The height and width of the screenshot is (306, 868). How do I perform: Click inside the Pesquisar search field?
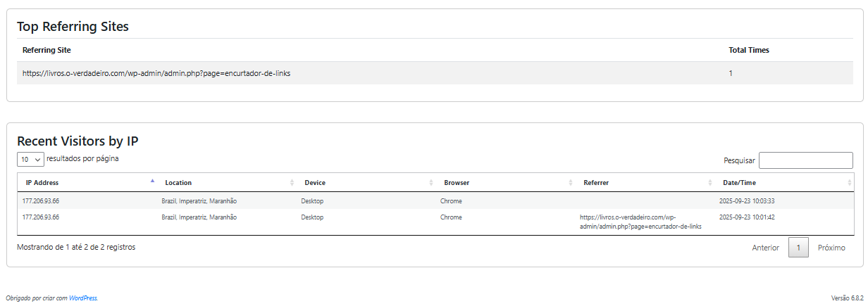click(805, 160)
